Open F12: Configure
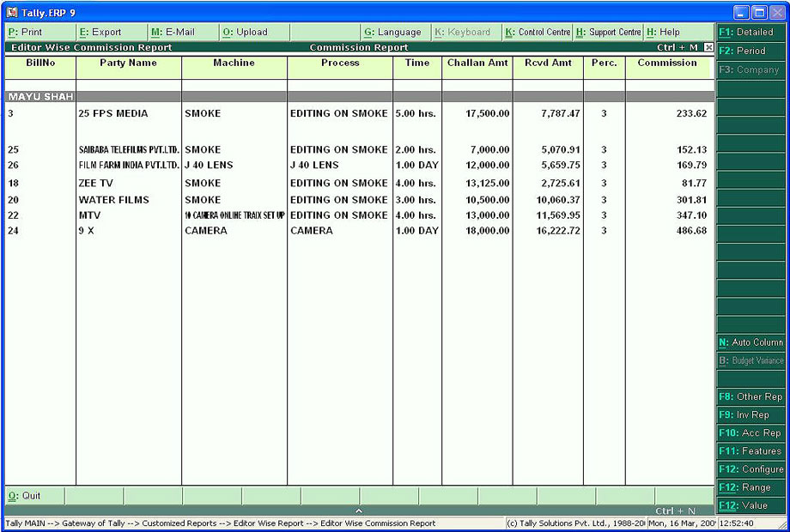Screen dimensions: 790x532 click(x=750, y=469)
